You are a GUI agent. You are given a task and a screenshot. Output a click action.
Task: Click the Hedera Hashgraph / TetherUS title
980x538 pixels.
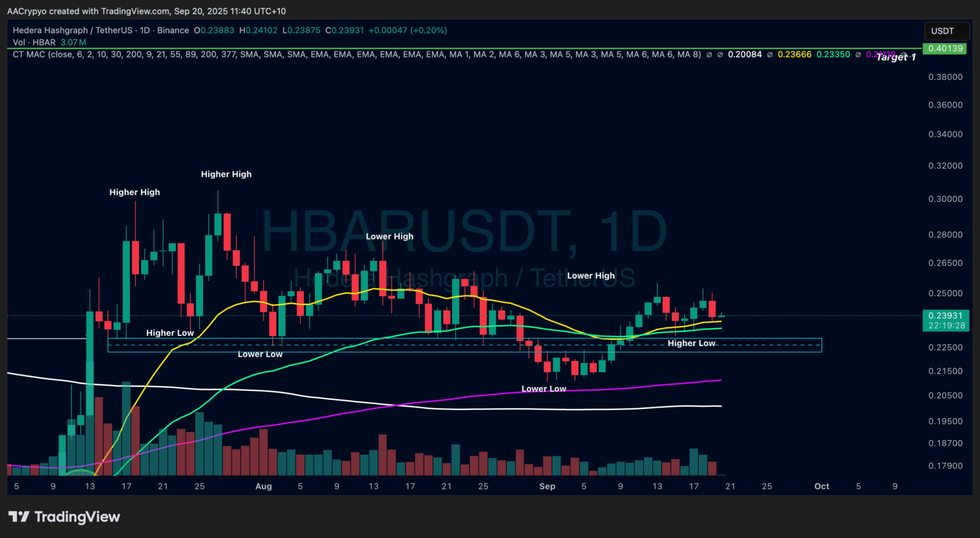72,30
